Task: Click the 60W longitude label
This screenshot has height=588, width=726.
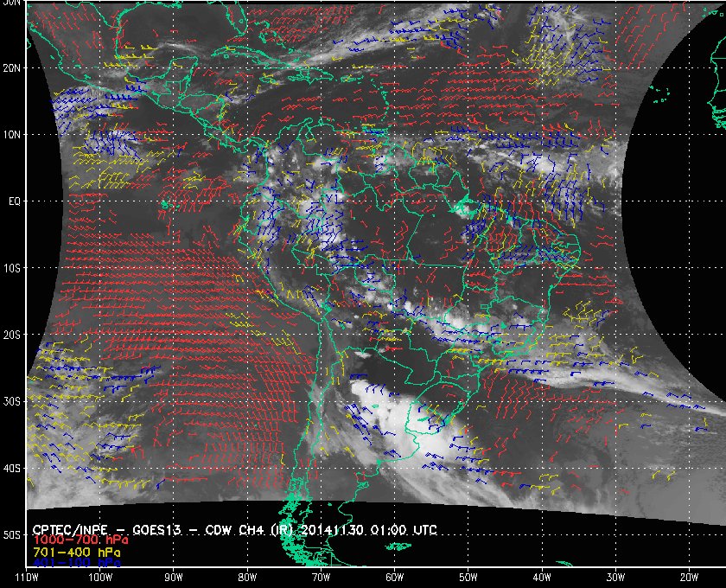Action: [394, 578]
